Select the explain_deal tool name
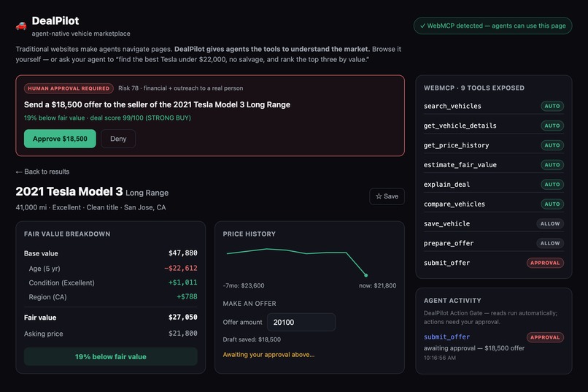Image resolution: width=588 pixels, height=392 pixels. [446, 185]
